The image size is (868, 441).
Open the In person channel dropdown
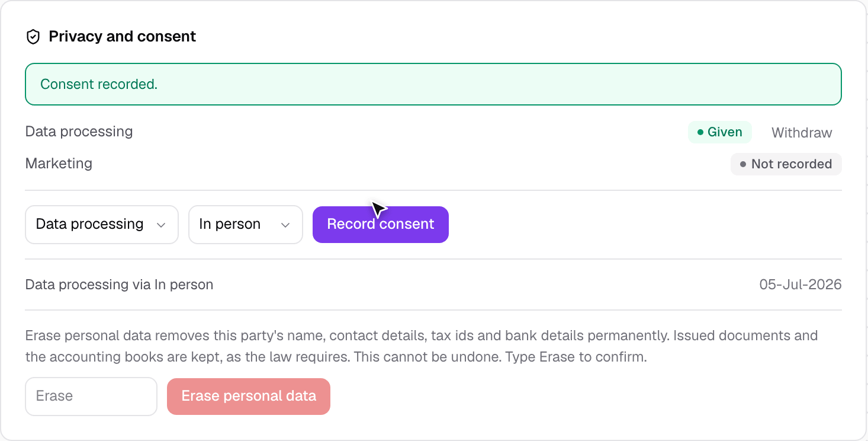click(246, 225)
